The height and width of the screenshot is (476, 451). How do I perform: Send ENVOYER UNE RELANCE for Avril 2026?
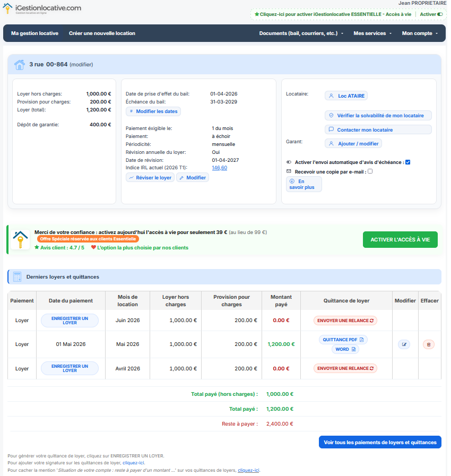(x=345, y=368)
